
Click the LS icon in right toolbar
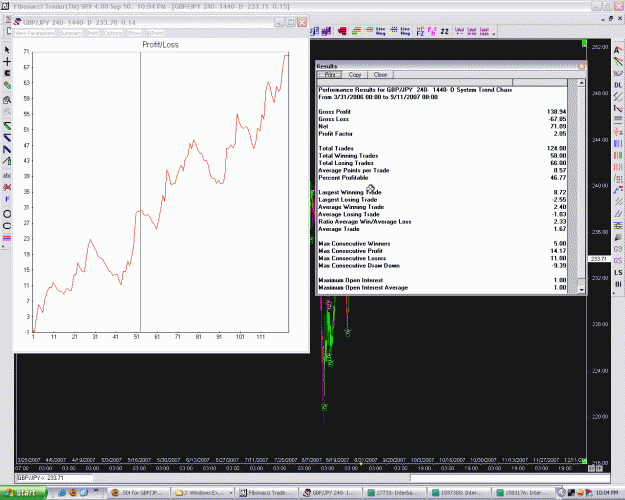(618, 272)
